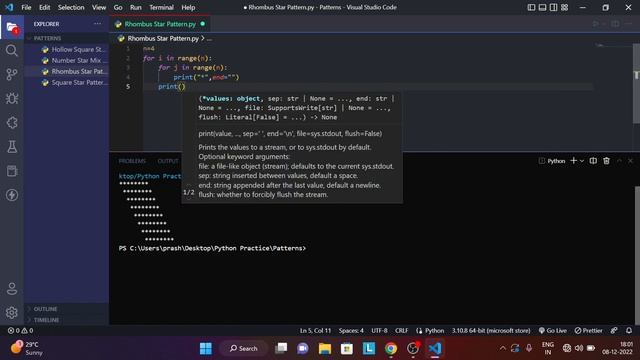Image resolution: width=640 pixels, height=360 pixels.
Task: Open the View menu
Action: pyautogui.click(x=99, y=7)
